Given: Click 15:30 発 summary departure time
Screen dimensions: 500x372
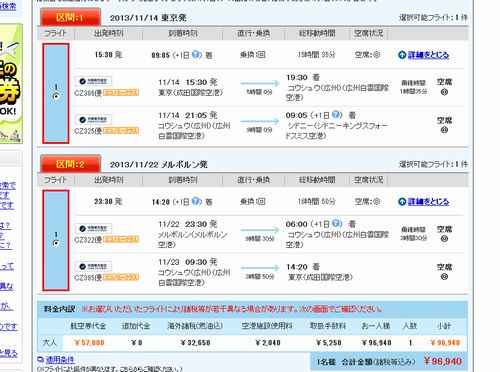Looking at the screenshot, I should (x=108, y=55).
